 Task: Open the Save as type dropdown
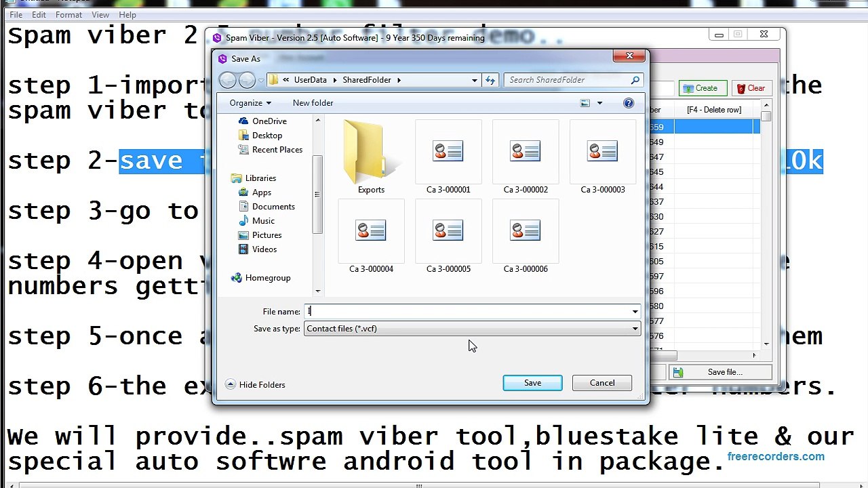tap(472, 329)
